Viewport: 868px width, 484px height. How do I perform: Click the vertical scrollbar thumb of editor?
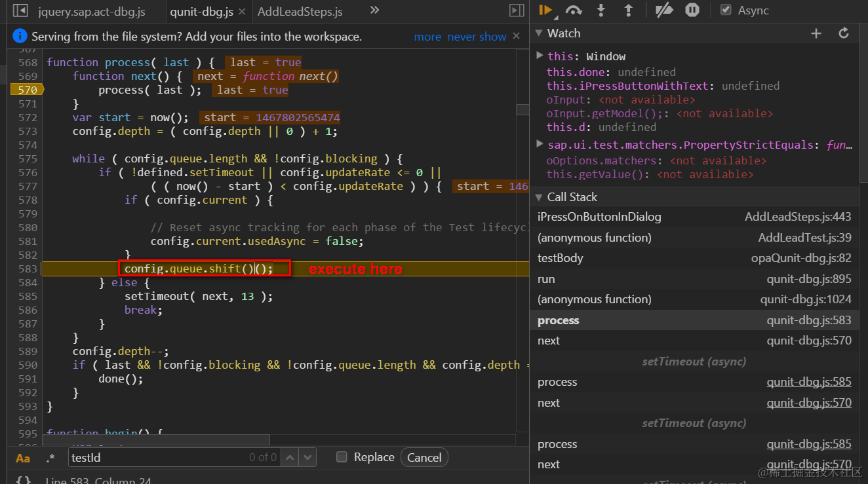[x=523, y=110]
